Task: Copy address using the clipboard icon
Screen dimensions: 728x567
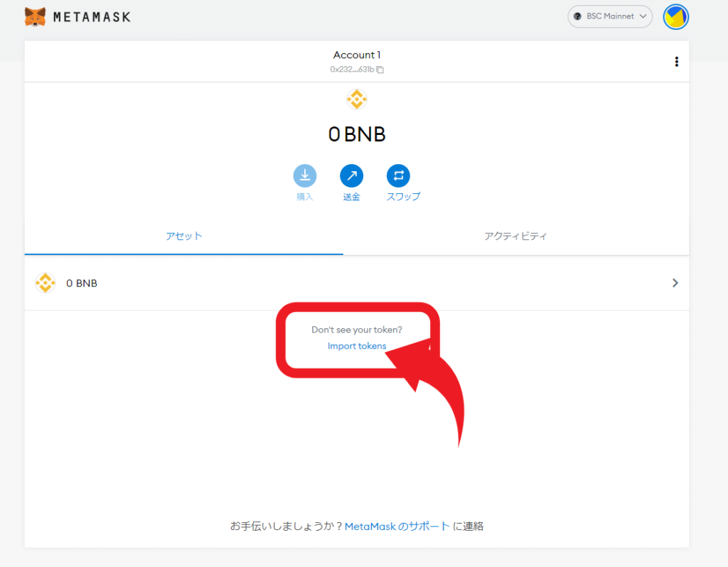Action: point(380,70)
